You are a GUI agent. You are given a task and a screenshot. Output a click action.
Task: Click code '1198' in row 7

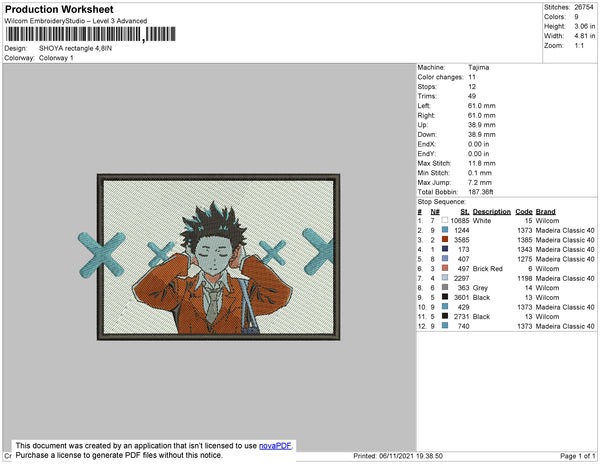[x=525, y=278]
